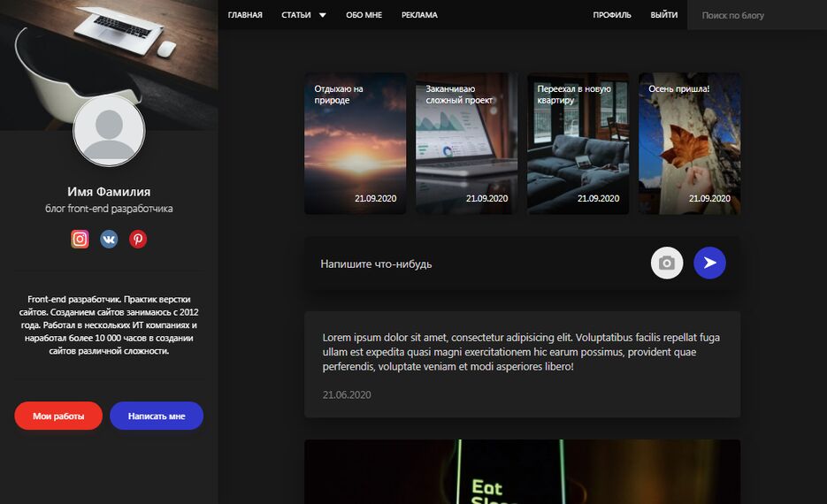827x504 pixels.
Task: Open the VK social network icon
Action: tap(109, 240)
